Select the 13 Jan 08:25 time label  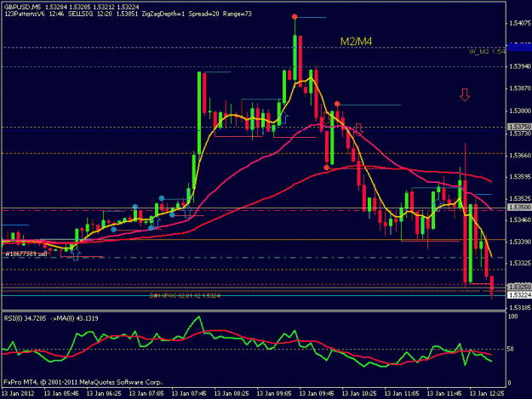click(232, 393)
